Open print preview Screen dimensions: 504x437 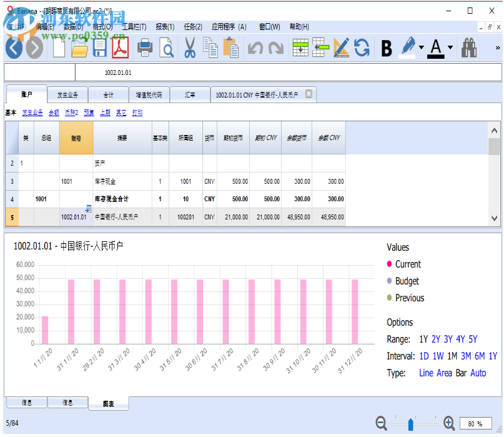coord(167,48)
